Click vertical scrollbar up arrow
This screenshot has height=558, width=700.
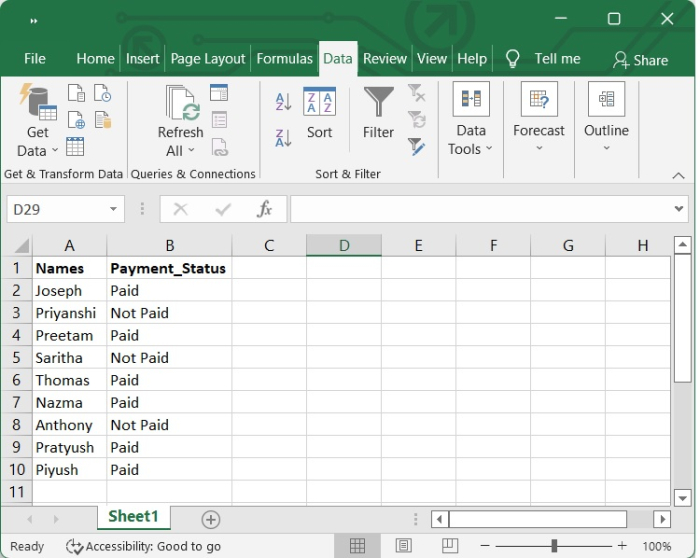682,245
